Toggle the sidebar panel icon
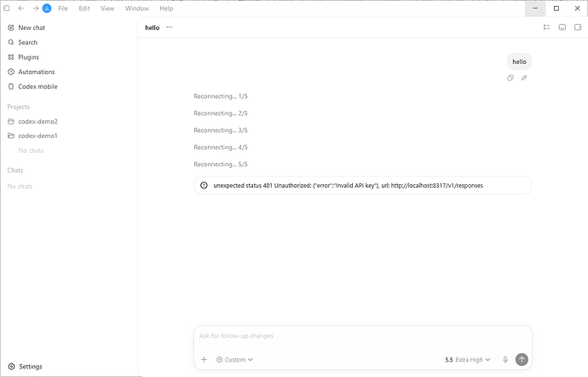Image resolution: width=588 pixels, height=377 pixels. (6, 9)
